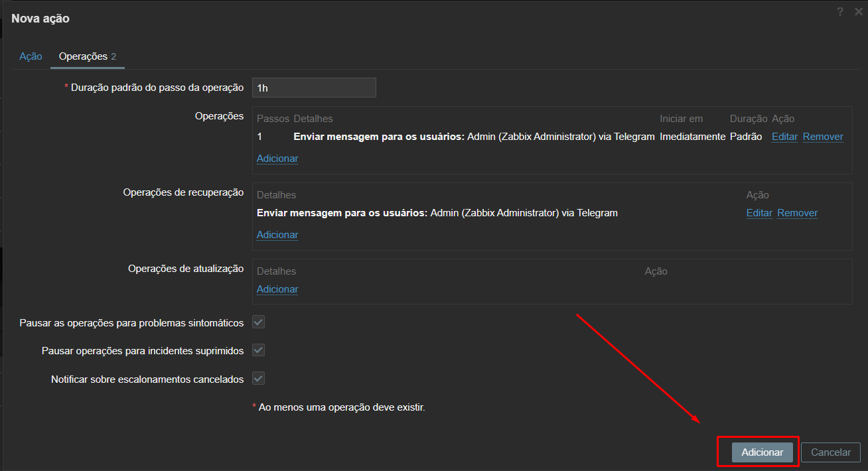
Task: Close the Nova ação dialog
Action: 859,11
